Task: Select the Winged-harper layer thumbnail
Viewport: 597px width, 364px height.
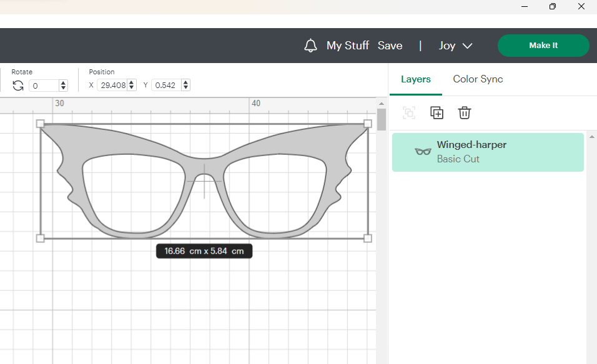Action: [423, 152]
